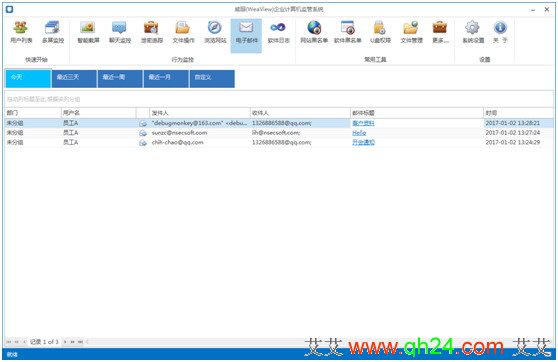The image size is (558, 362).
Task: Open the 多屏监控 multi-screen monitor tool
Action: (53, 33)
